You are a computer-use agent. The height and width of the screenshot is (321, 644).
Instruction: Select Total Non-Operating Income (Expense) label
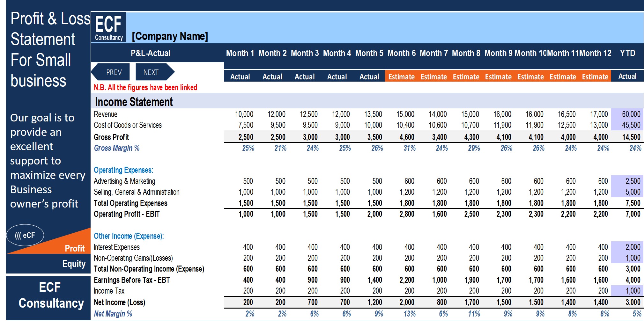pyautogui.click(x=149, y=269)
